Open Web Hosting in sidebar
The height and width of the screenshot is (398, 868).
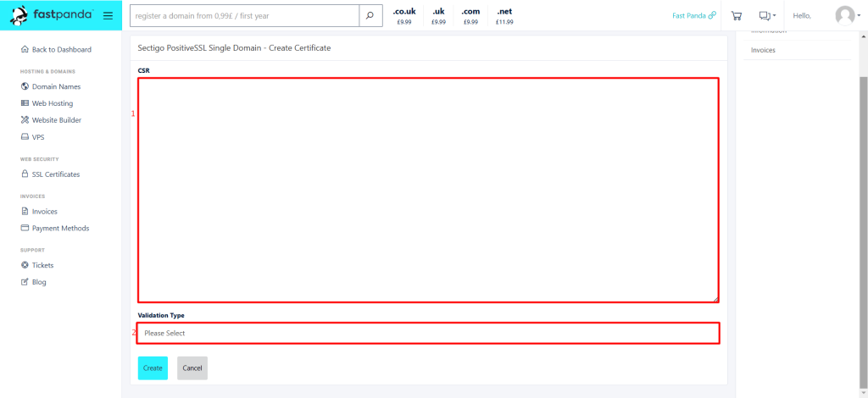[52, 103]
